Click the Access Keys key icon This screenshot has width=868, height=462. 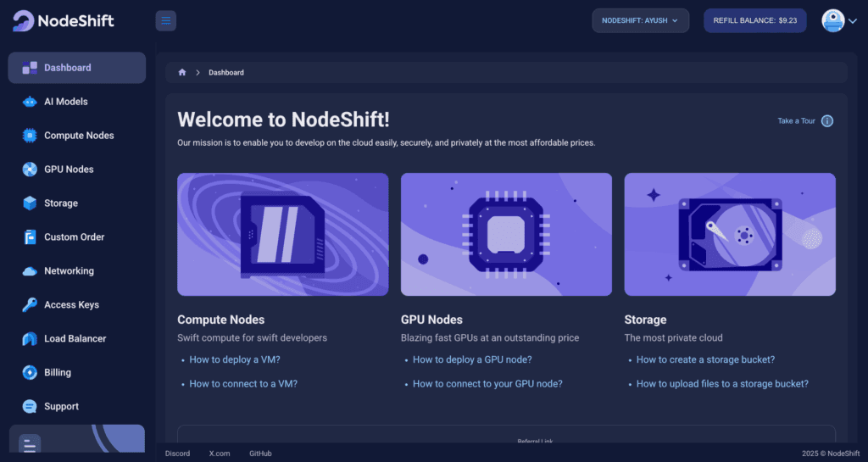pos(30,305)
